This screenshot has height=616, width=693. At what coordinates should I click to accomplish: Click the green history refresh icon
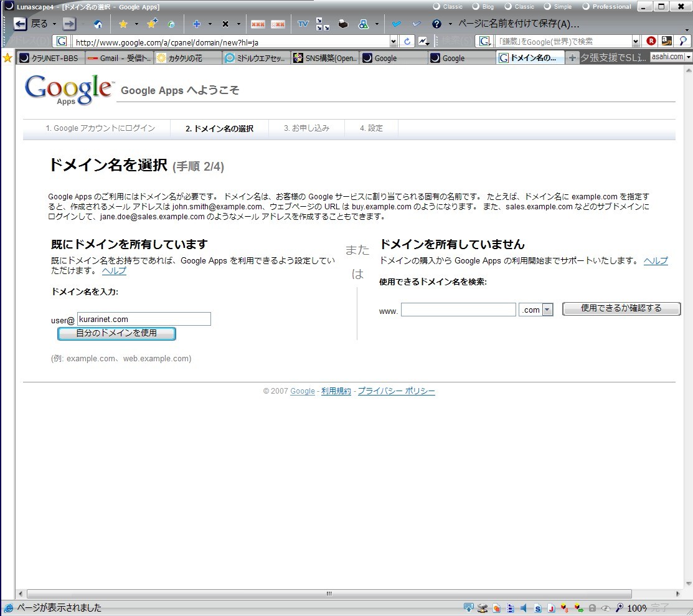(x=171, y=24)
